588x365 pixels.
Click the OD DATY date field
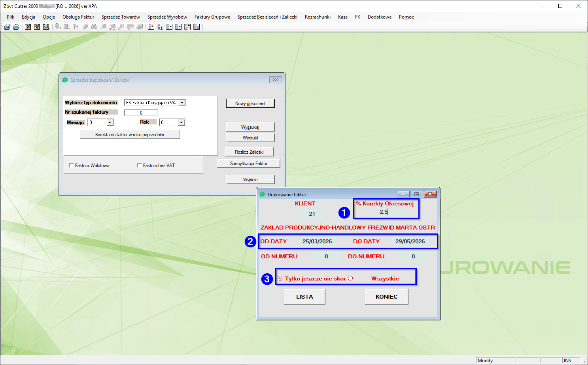pyautogui.click(x=317, y=241)
